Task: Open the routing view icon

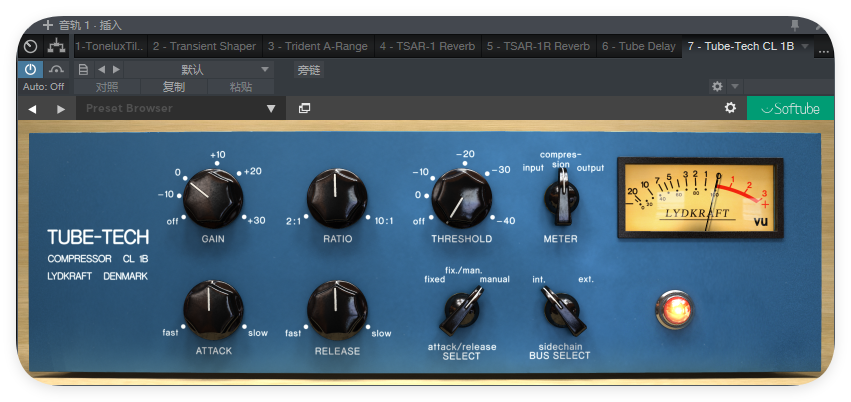Action: click(x=56, y=47)
